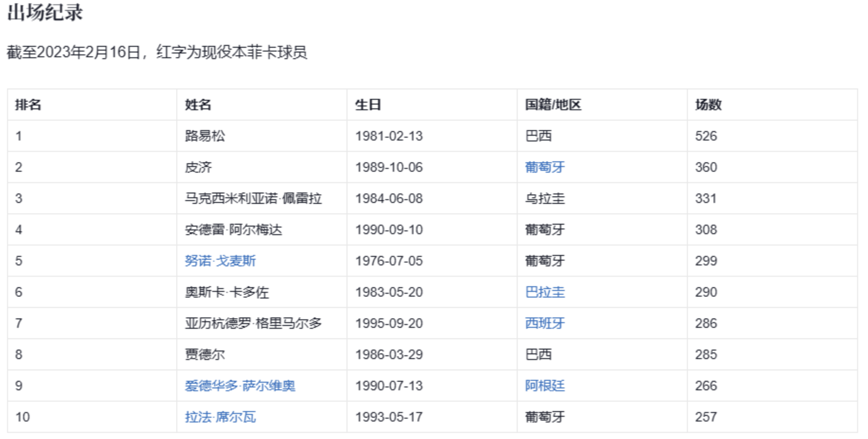The image size is (868, 439).
Task: Click 巴西 in 路易松's row
Action: pyautogui.click(x=538, y=136)
